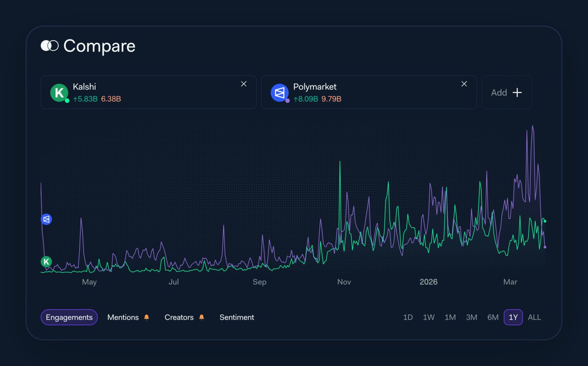Enable the 1Y time range
588x366 pixels.
pyautogui.click(x=513, y=317)
